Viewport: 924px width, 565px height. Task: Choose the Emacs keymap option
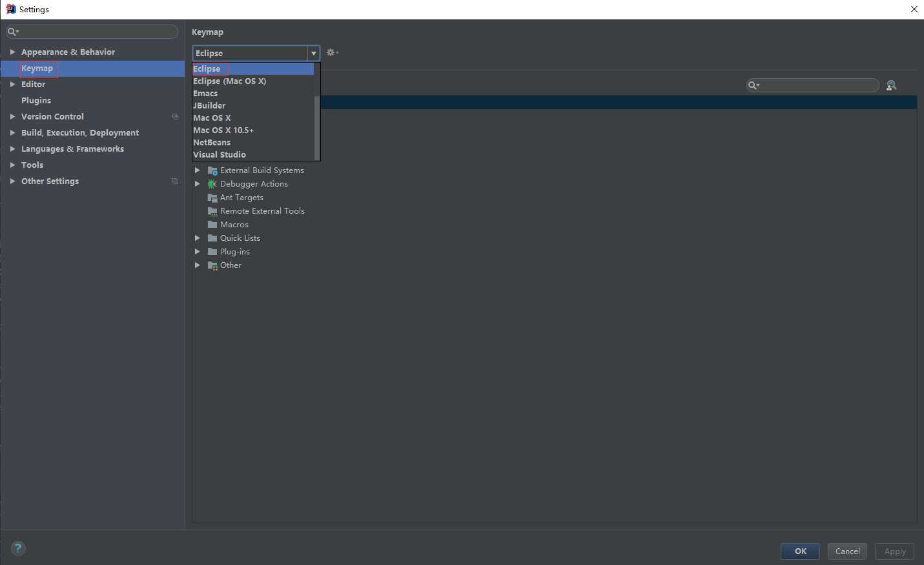pos(253,93)
